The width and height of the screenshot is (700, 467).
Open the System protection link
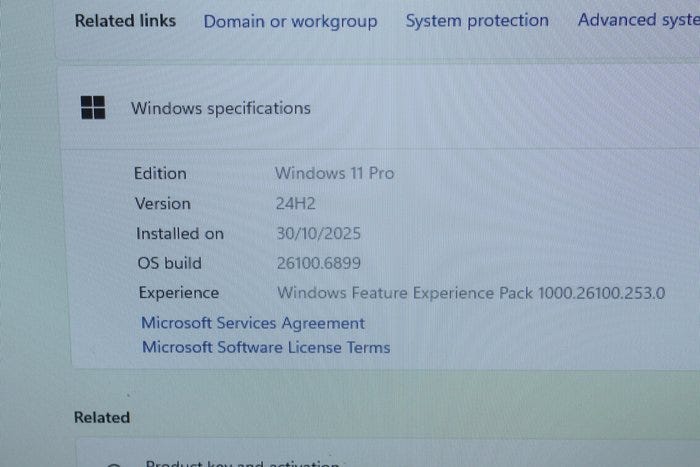tap(477, 21)
